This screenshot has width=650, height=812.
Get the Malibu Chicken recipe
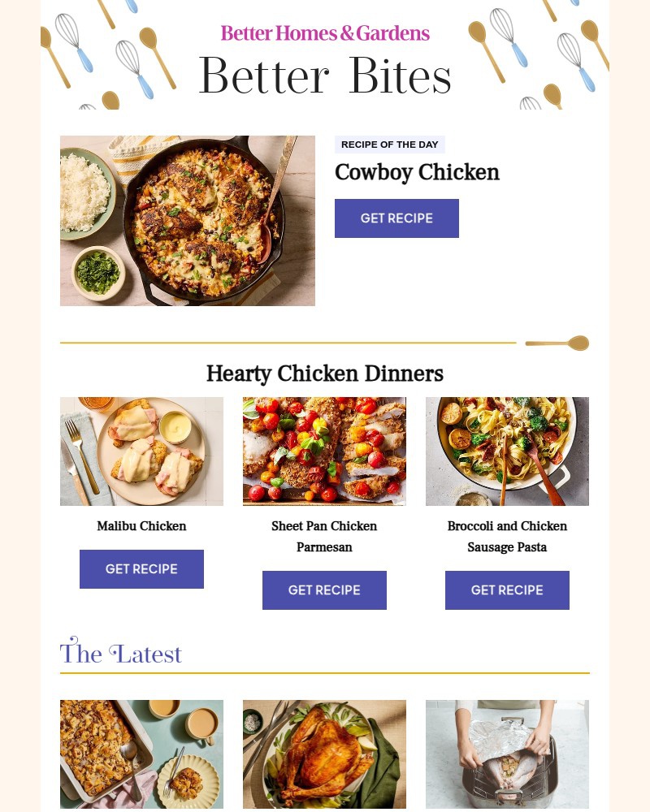coord(141,568)
